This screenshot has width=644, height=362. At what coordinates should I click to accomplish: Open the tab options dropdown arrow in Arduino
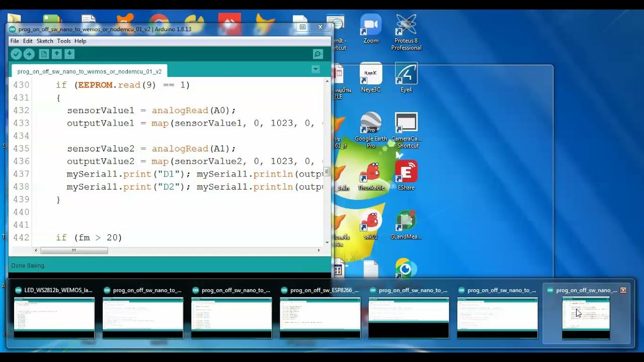(x=315, y=69)
